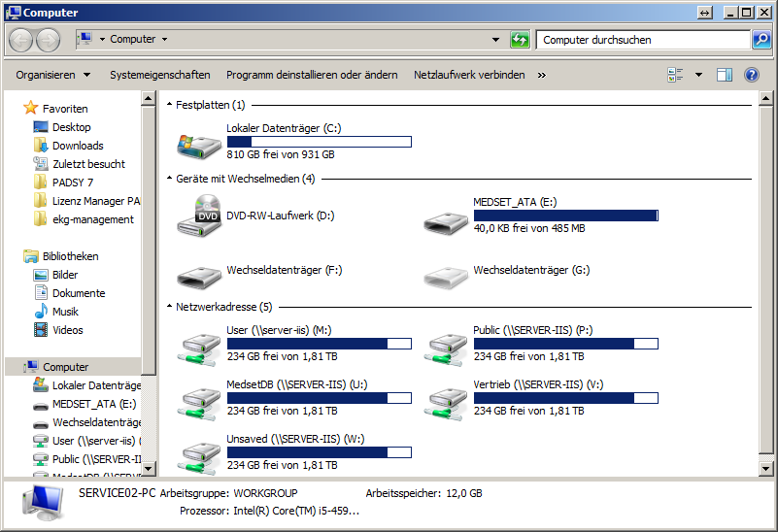Select the DVD-RW-Laufwerk (D:) drive icon
The width and height of the screenshot is (778, 532).
tap(199, 216)
